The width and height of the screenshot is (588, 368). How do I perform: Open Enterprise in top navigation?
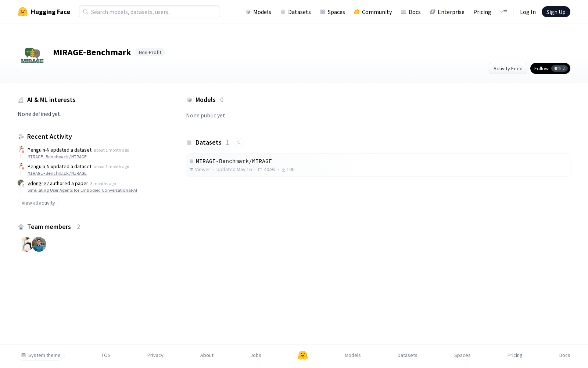(x=447, y=12)
